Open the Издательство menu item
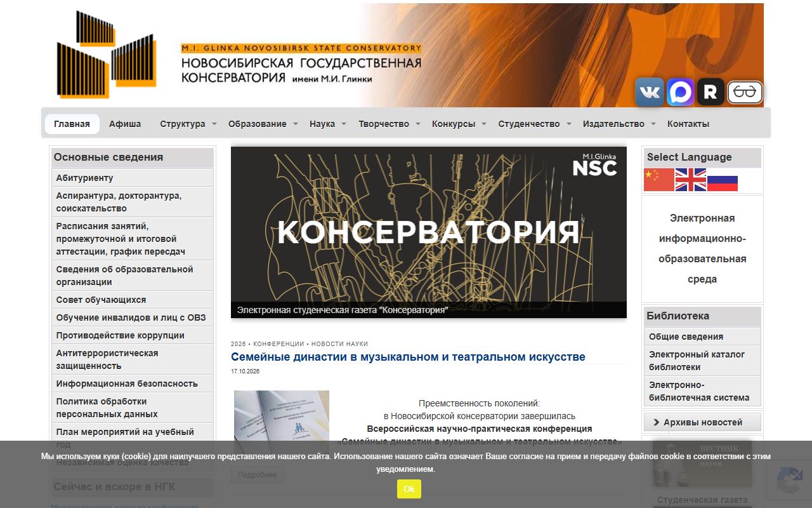Screen dimensions: 812x508 [613, 124]
